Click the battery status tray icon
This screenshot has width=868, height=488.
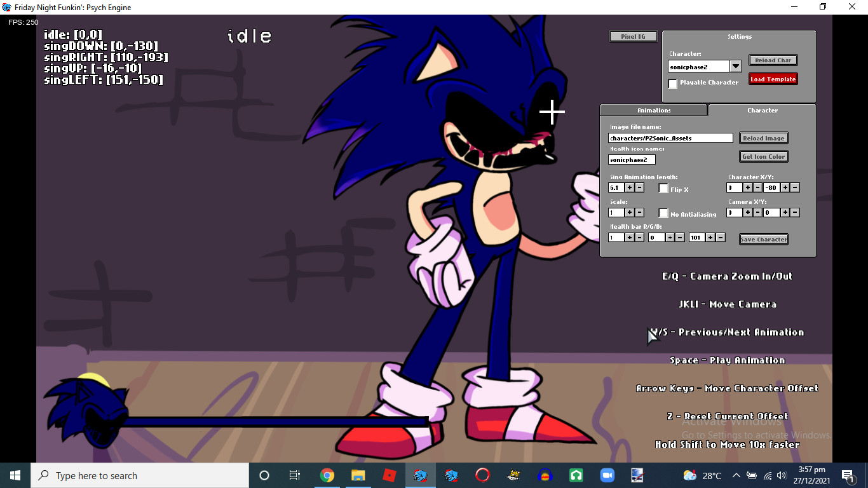[752, 475]
